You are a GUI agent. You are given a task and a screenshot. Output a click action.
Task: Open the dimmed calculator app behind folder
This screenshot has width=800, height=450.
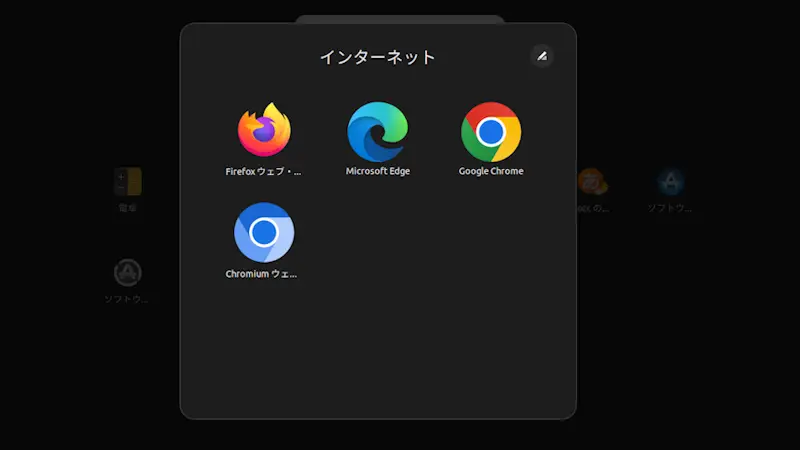tap(128, 182)
